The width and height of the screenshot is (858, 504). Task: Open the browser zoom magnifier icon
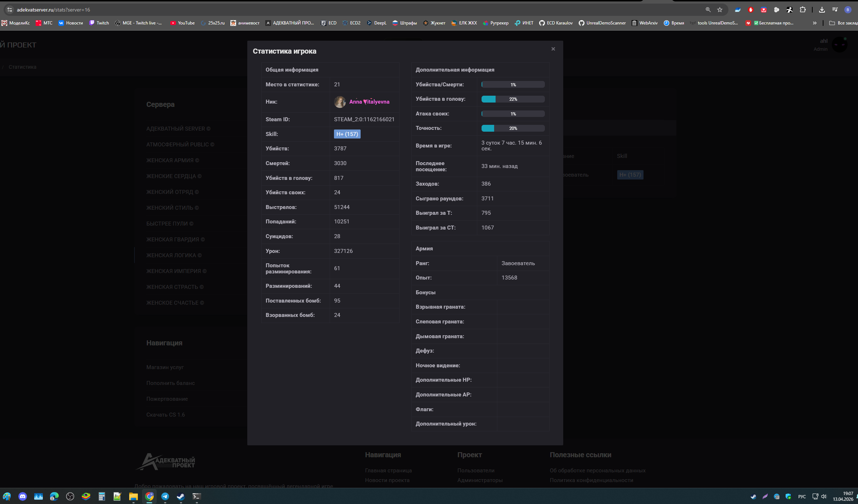click(x=708, y=10)
